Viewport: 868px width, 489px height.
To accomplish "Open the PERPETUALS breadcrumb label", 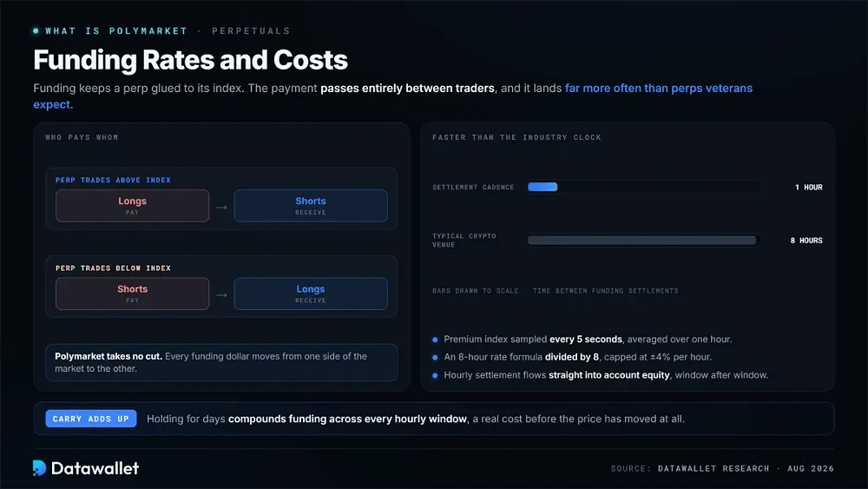I will [x=251, y=31].
